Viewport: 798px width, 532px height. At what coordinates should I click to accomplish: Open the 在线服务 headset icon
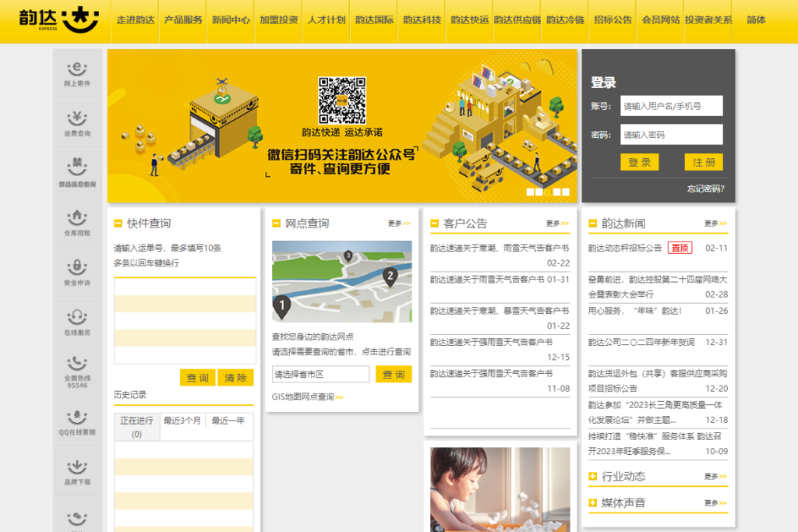tap(77, 322)
